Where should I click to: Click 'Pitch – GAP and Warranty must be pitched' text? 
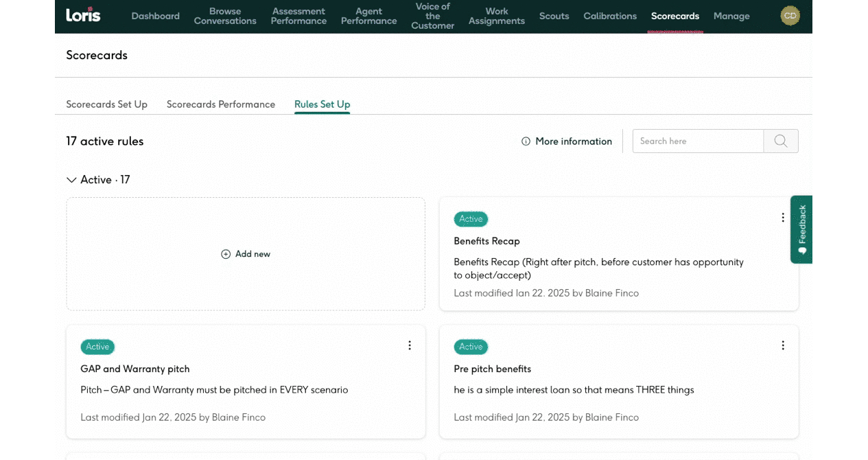[214, 390]
